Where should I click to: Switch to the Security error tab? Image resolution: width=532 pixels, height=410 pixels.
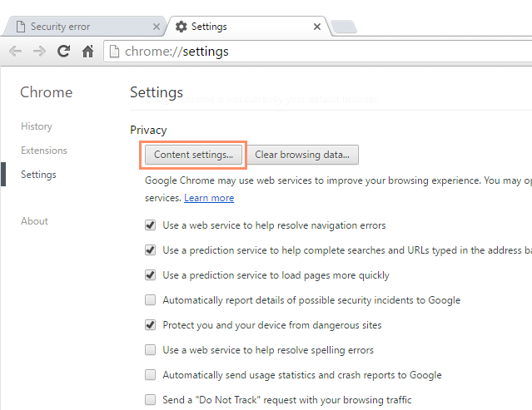pyautogui.click(x=75, y=27)
